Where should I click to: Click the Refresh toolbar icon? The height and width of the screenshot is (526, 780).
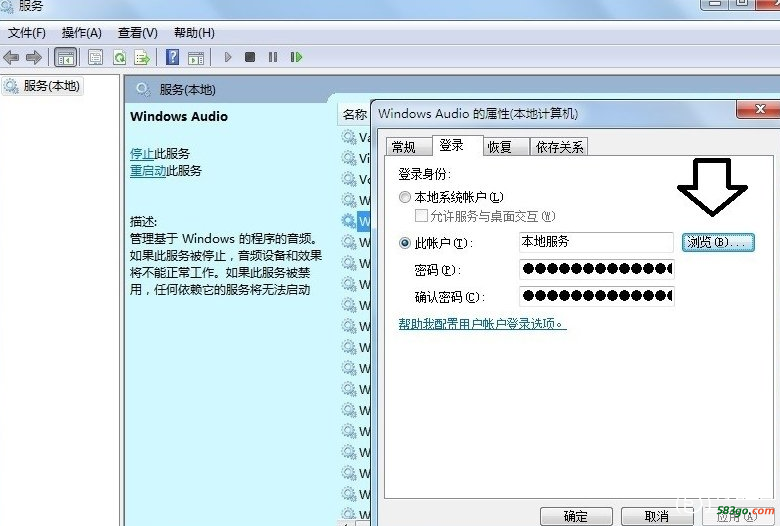click(119, 58)
